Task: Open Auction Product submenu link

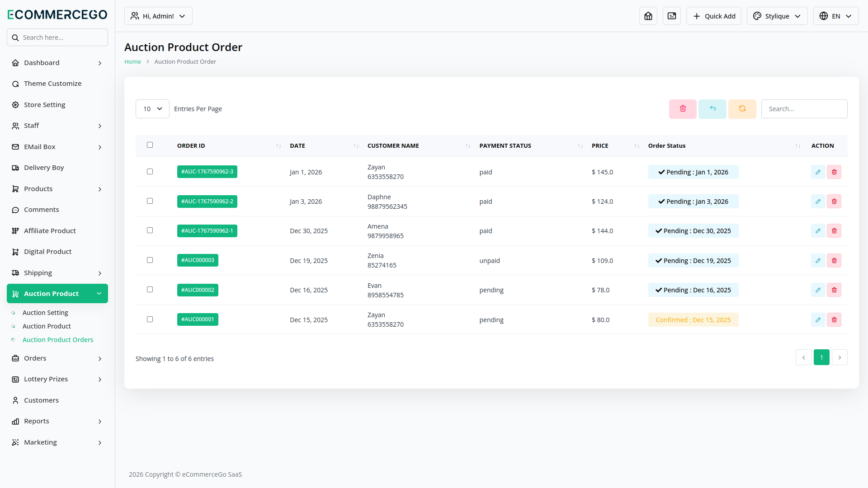Action: pyautogui.click(x=47, y=326)
